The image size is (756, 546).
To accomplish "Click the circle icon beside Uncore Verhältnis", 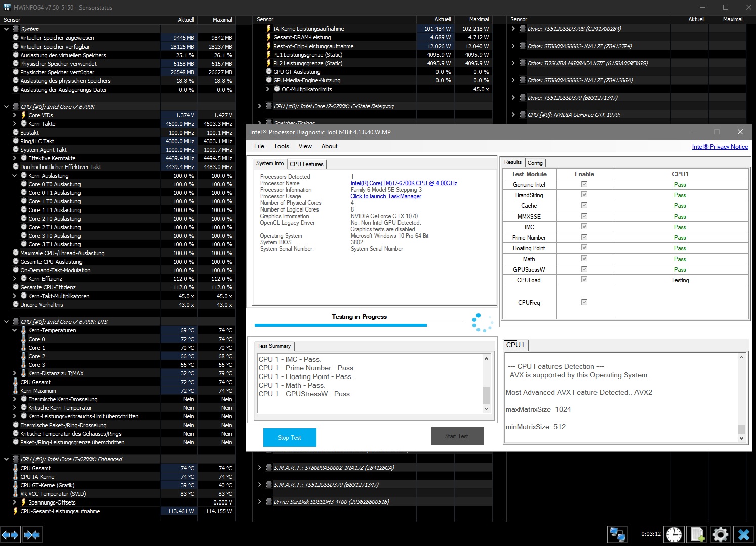I will 15,305.
